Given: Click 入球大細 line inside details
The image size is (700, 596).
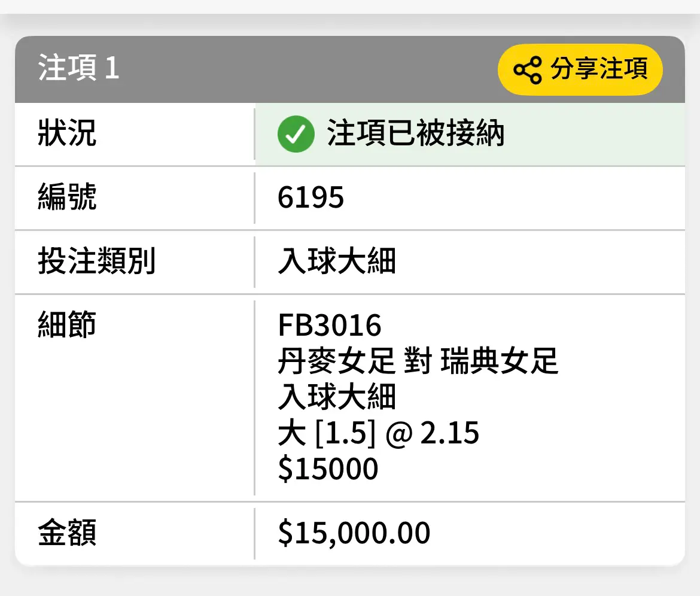Looking at the screenshot, I should (337, 397).
